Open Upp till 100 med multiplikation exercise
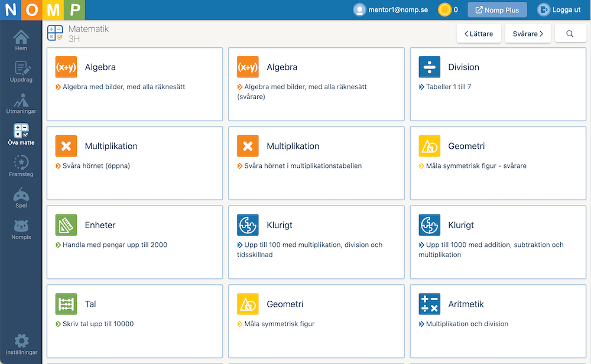This screenshot has width=591, height=364. (x=310, y=250)
